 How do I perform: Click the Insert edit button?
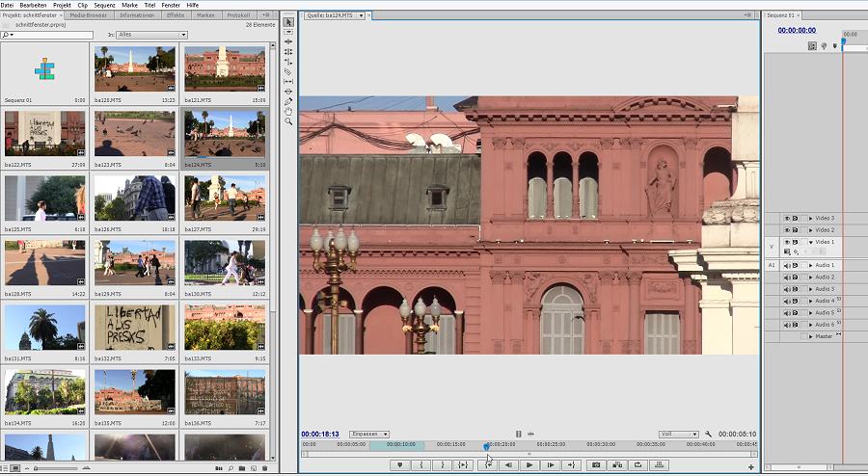(617, 465)
